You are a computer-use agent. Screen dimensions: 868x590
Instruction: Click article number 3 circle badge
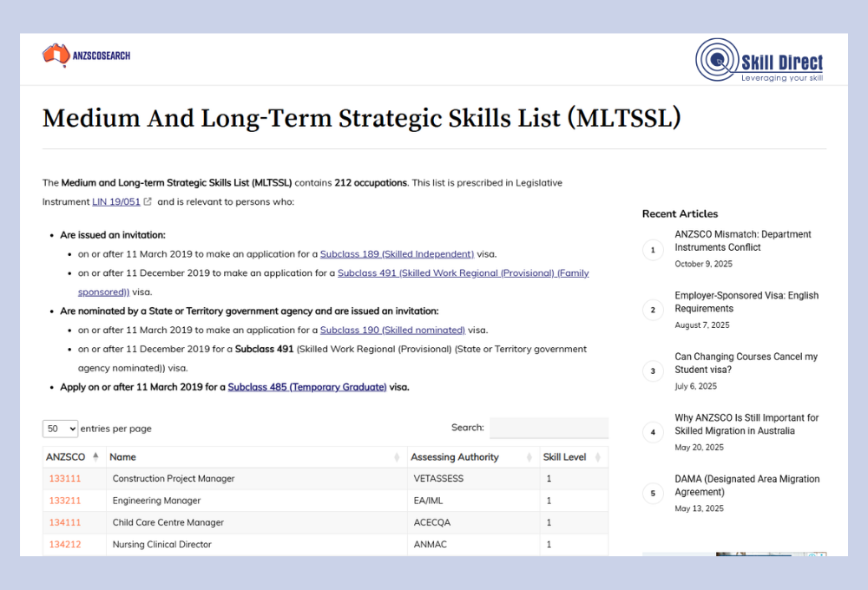pos(654,370)
